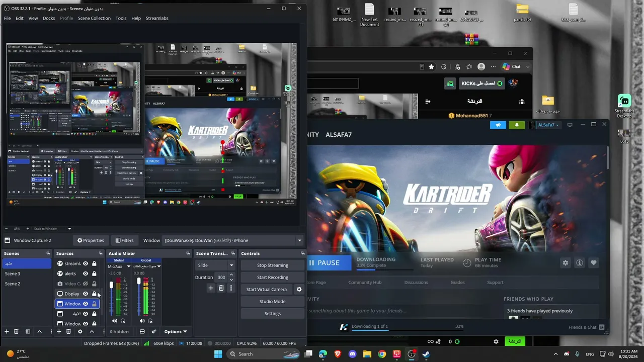Viewport: 644px width, 362px height.
Task: Undock the Audio Mixer panel
Action: pyautogui.click(x=188, y=253)
